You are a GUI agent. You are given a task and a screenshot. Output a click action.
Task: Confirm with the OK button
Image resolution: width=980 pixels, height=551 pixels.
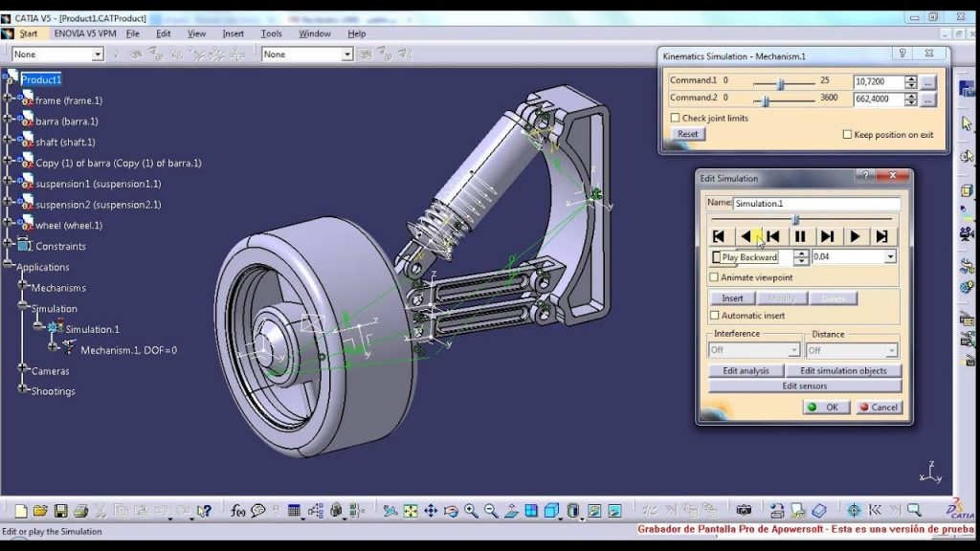tap(826, 408)
